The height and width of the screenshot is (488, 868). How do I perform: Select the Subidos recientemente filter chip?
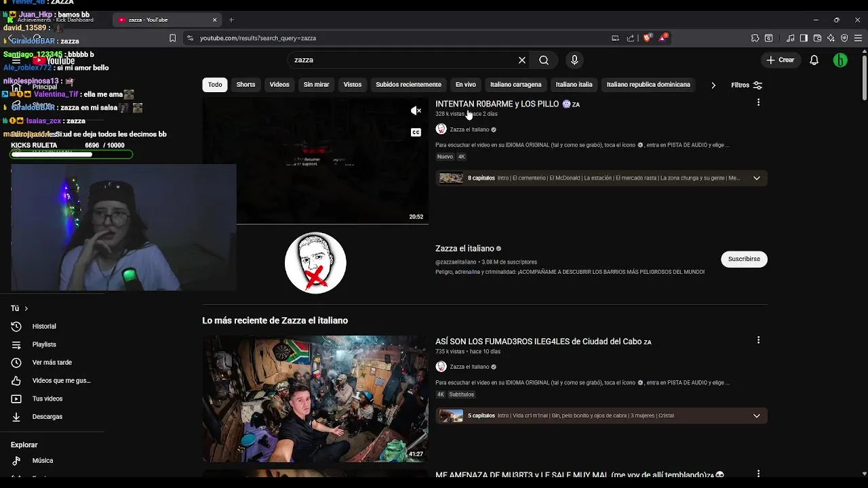pos(408,85)
